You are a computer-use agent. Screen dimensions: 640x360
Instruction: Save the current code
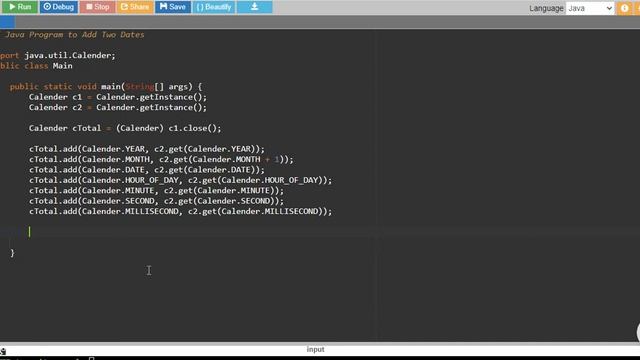tap(173, 7)
